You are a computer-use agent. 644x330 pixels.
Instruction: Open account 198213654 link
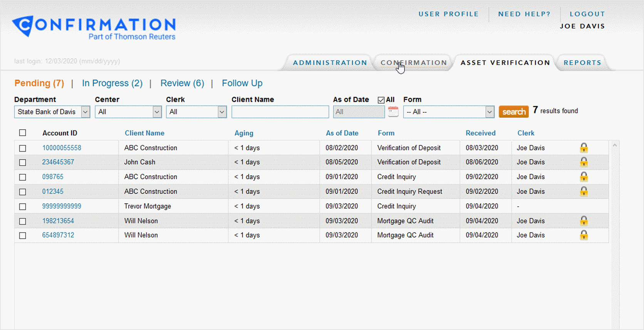point(58,221)
